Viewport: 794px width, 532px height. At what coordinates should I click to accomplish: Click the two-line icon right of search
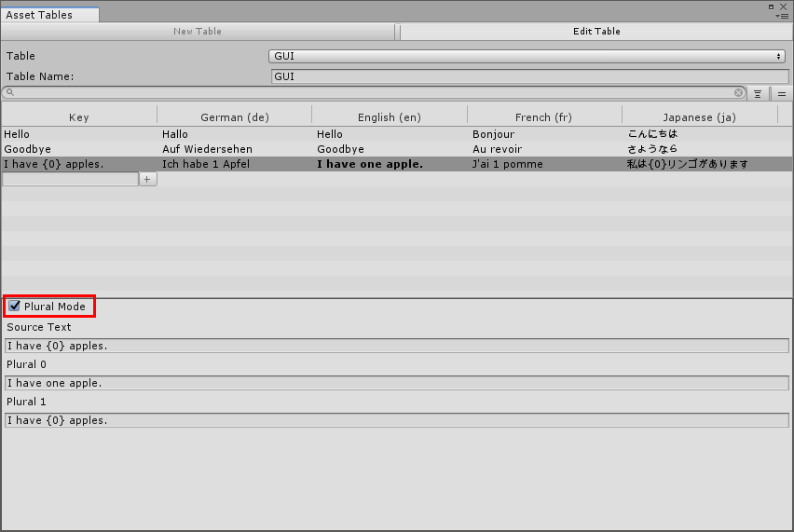782,94
